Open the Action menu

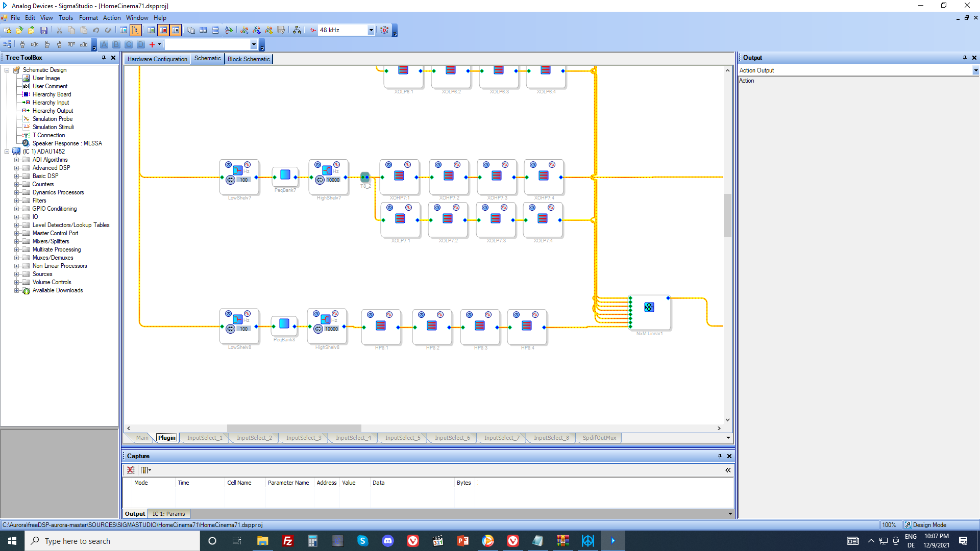112,17
